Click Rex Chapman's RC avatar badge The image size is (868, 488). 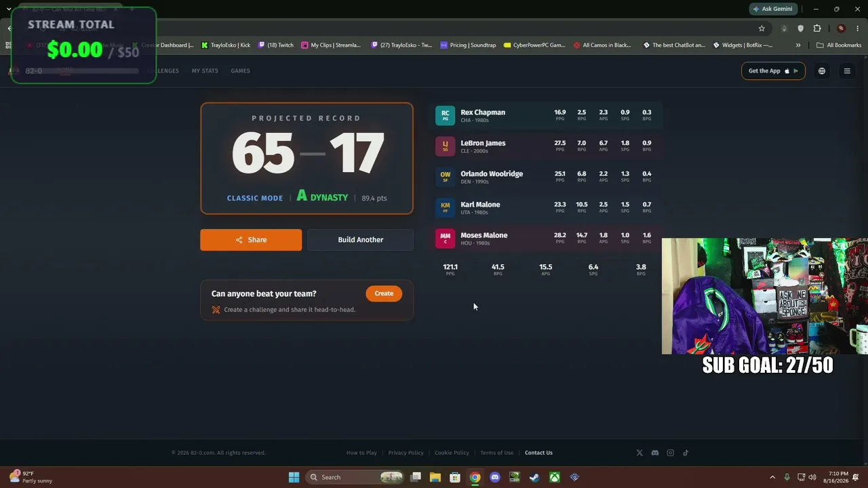click(445, 115)
